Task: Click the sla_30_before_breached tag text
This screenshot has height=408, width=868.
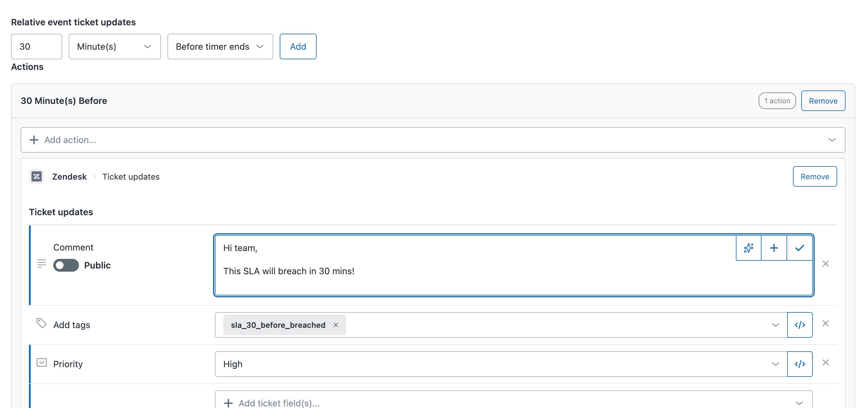Action: [278, 325]
